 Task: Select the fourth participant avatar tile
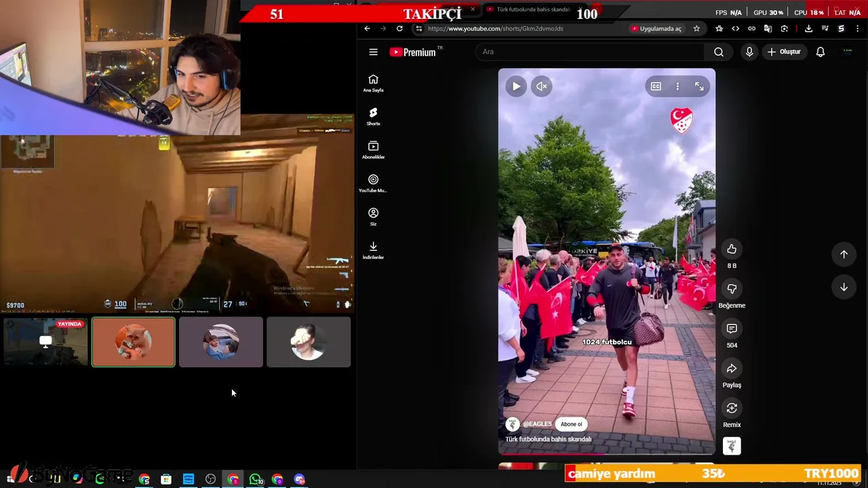(309, 342)
